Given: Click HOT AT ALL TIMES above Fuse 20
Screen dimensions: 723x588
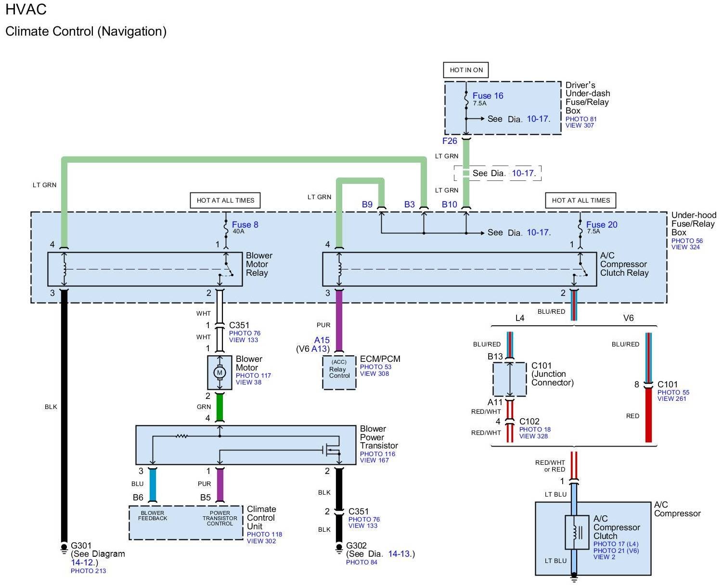Looking at the screenshot, I should click(x=581, y=200).
